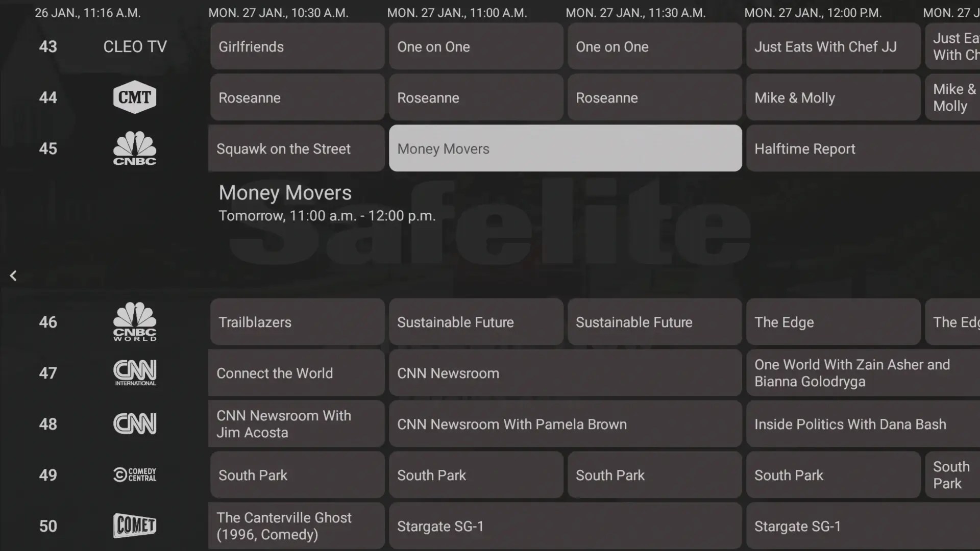
Task: Open Sustainable Future at 11:30 A.M.
Action: 655,322
